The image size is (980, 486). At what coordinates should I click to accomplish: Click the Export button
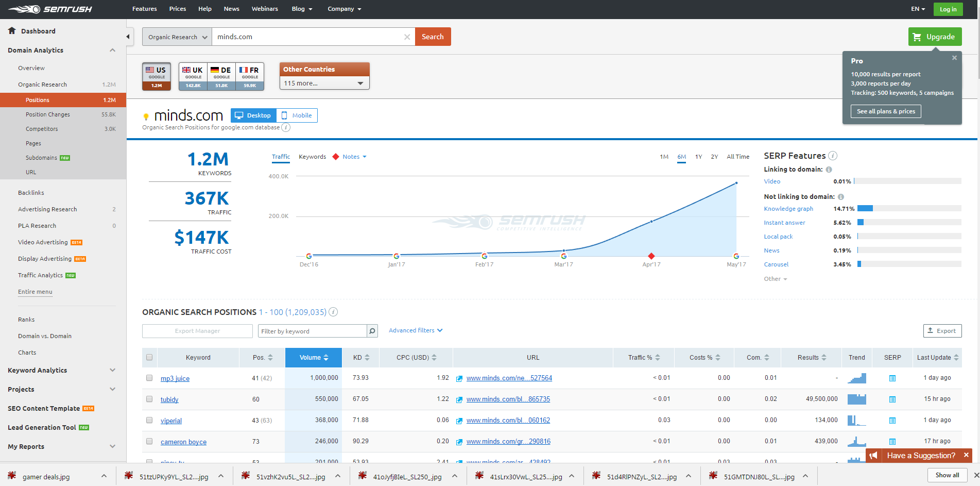point(942,331)
